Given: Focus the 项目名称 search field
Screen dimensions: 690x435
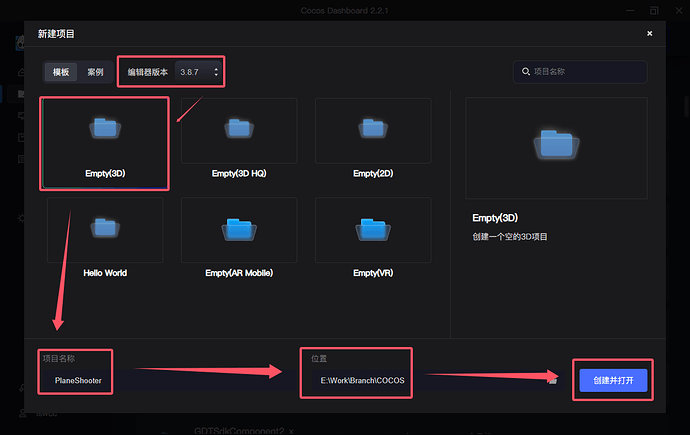Looking at the screenshot, I should click(x=580, y=72).
